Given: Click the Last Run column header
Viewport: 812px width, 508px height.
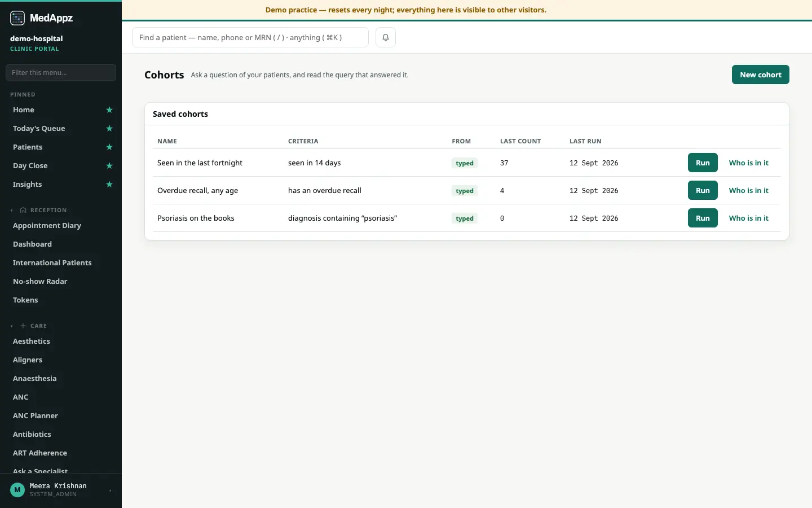Looking at the screenshot, I should coord(585,141).
